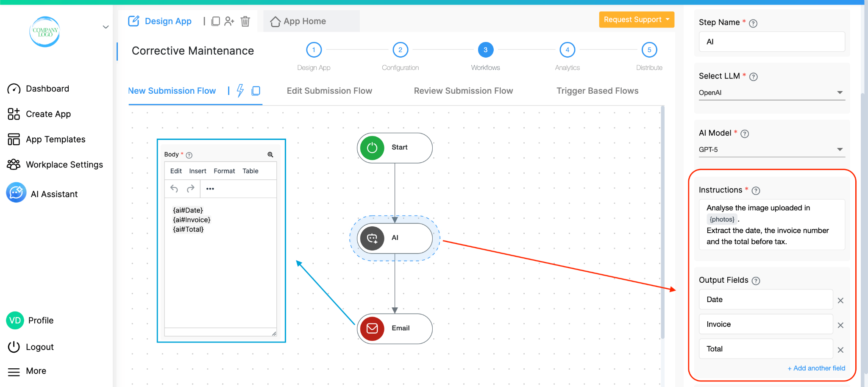Go to step 1 Design App
This screenshot has width=868, height=387.
[314, 50]
